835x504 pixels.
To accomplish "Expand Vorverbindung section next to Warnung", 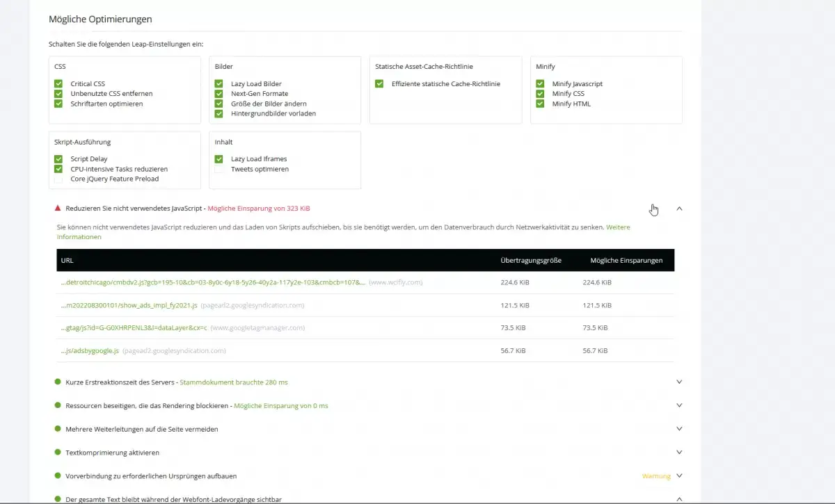I will pyautogui.click(x=679, y=476).
